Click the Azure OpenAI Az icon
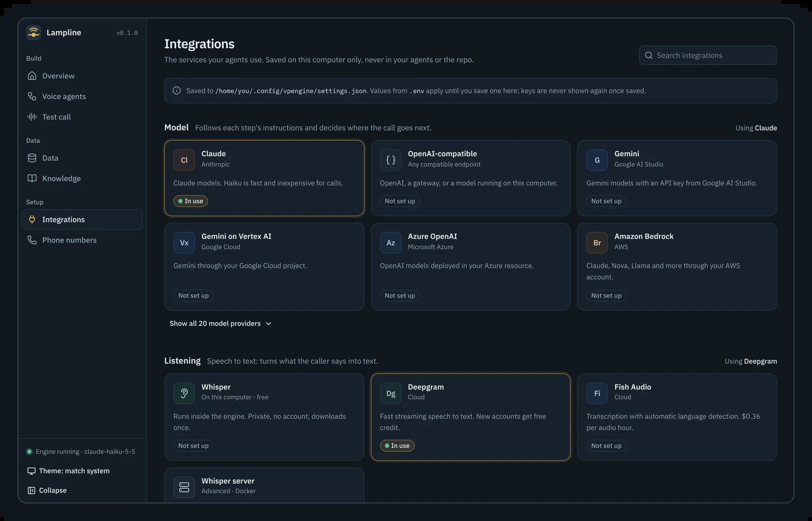 tap(390, 243)
